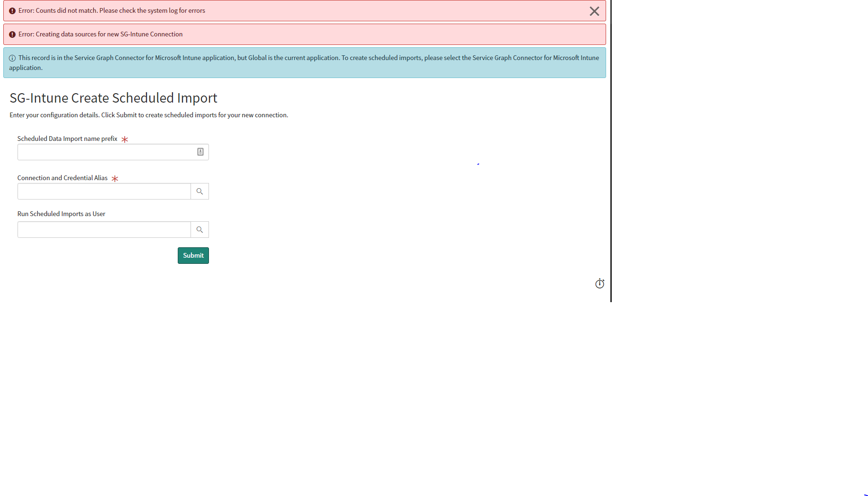Click the Run Scheduled Imports as User field

point(104,230)
